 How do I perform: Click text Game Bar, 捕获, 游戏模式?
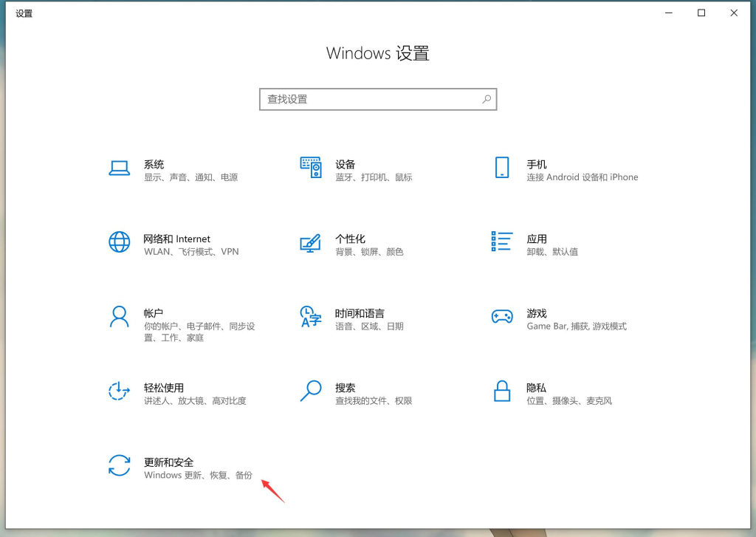click(577, 326)
